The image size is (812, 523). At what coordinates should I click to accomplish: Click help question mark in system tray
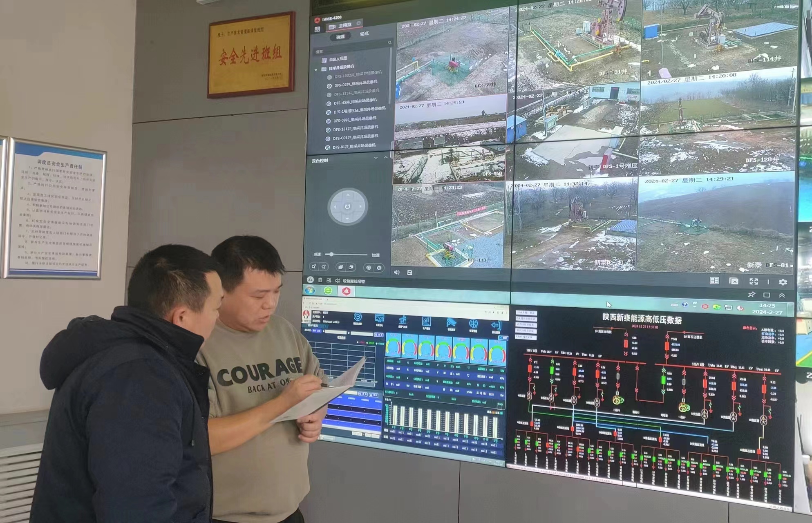pyautogui.click(x=684, y=305)
